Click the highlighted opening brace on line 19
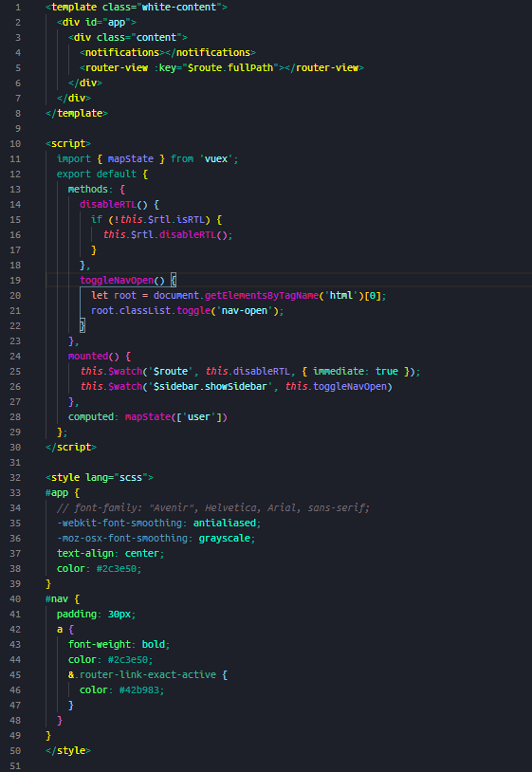532x772 pixels. click(x=174, y=281)
